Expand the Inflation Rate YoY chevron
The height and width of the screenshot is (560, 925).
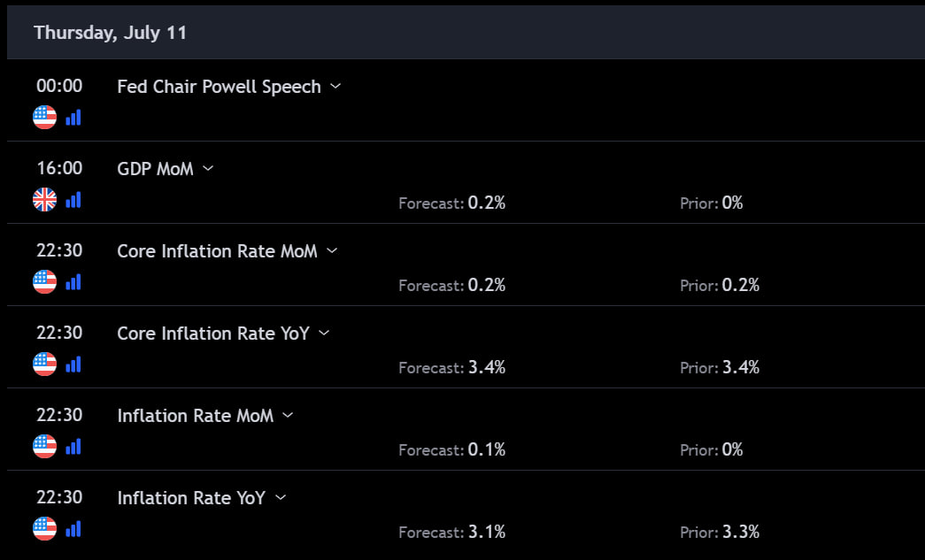281,497
